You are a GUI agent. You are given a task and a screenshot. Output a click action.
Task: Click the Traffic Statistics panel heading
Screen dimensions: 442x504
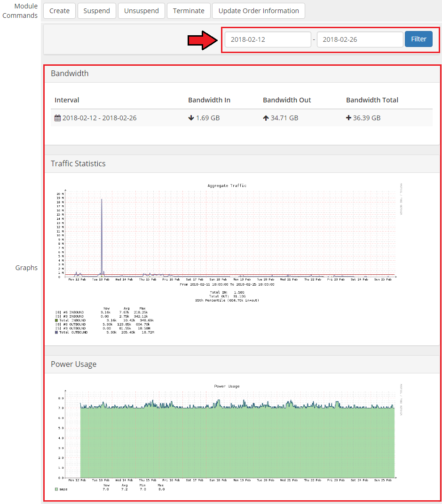[78, 163]
